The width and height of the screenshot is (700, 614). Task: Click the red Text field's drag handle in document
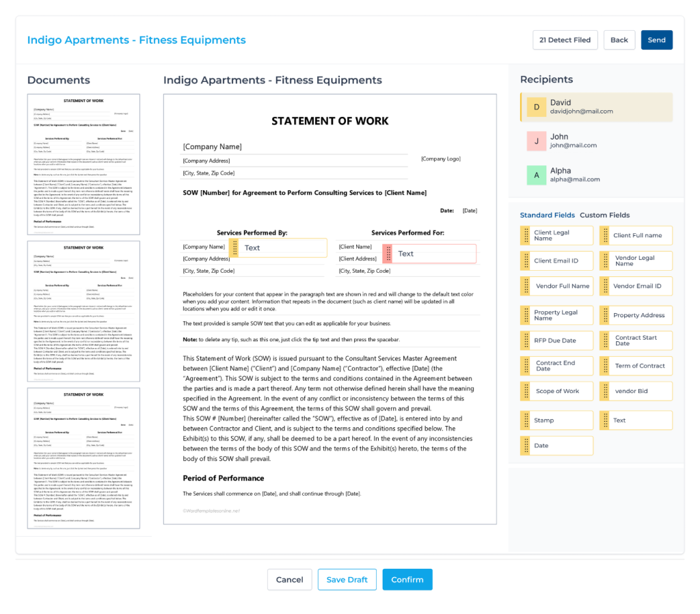(388, 254)
